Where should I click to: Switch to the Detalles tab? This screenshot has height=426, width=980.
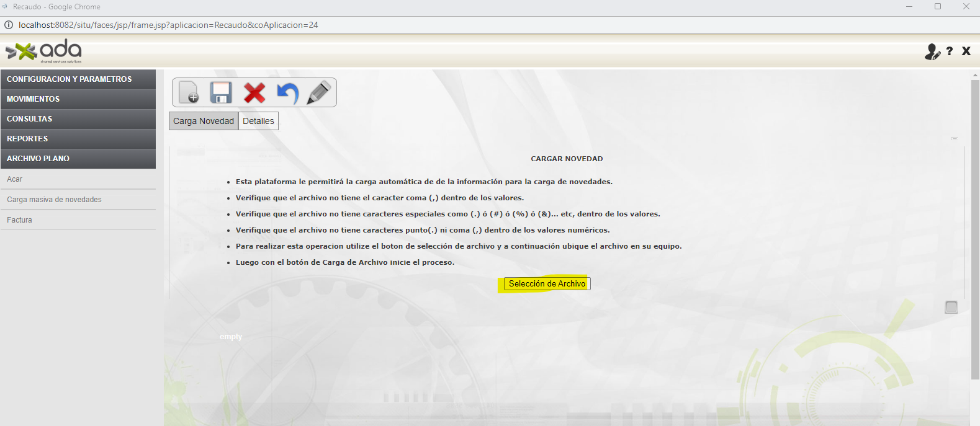(x=258, y=121)
